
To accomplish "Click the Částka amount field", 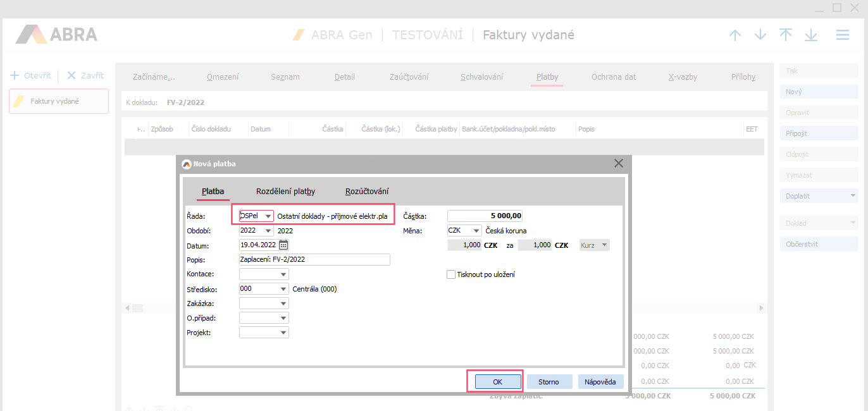I will point(485,216).
